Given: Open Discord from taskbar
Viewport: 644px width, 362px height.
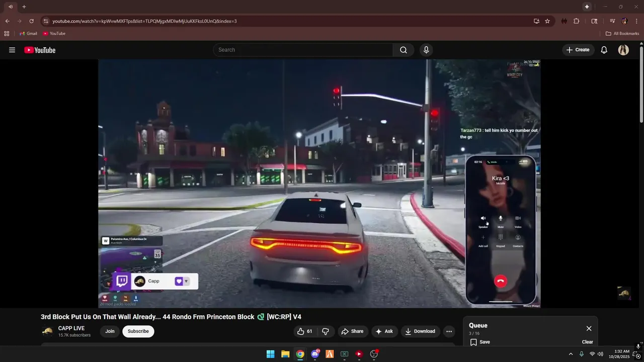Looking at the screenshot, I should click(x=315, y=354).
